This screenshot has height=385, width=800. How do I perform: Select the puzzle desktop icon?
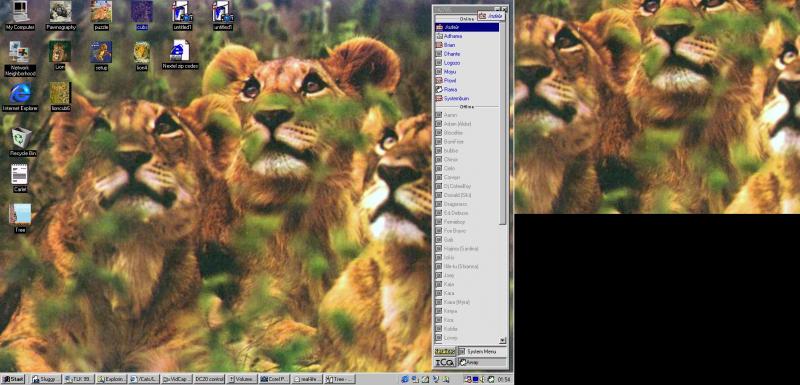[102, 15]
